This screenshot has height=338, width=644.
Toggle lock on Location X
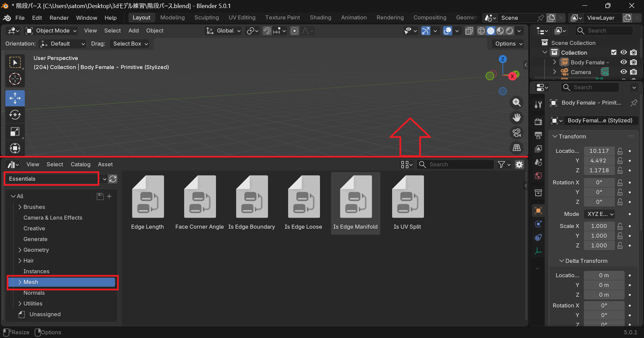coord(620,151)
